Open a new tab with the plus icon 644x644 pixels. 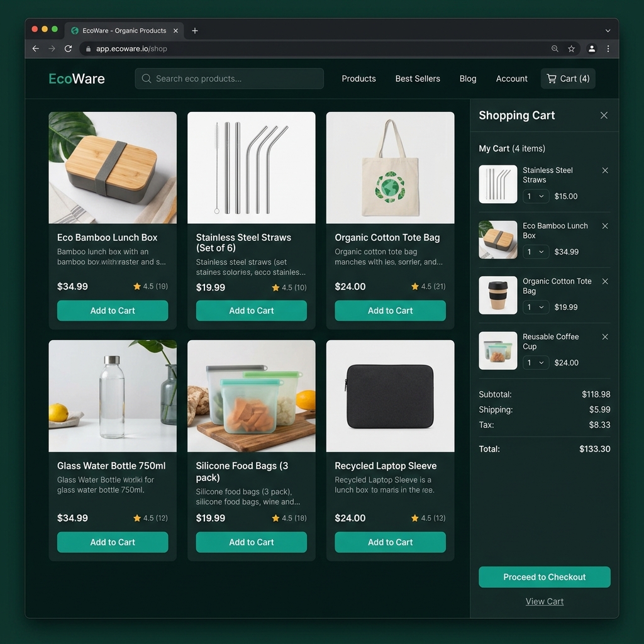[x=195, y=30]
